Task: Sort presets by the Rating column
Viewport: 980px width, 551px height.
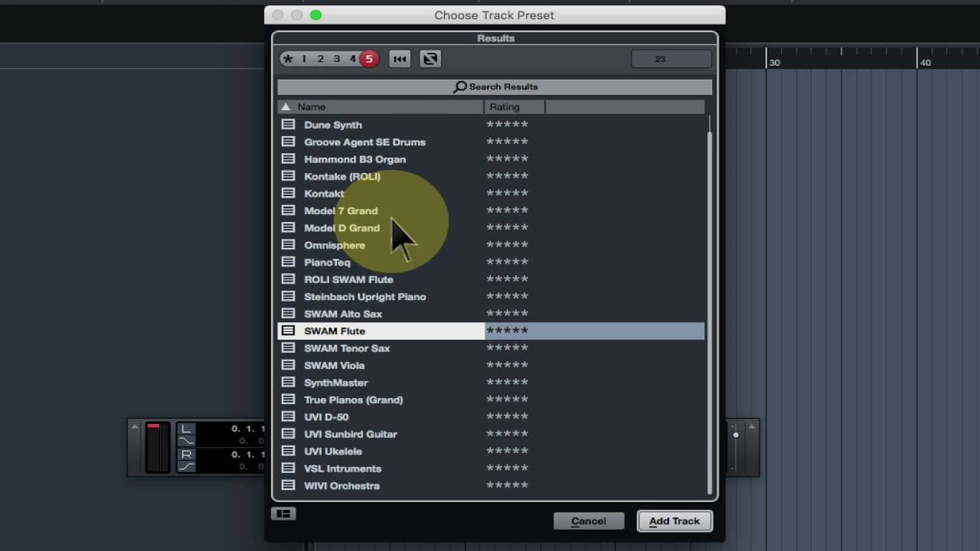Action: tap(514, 107)
